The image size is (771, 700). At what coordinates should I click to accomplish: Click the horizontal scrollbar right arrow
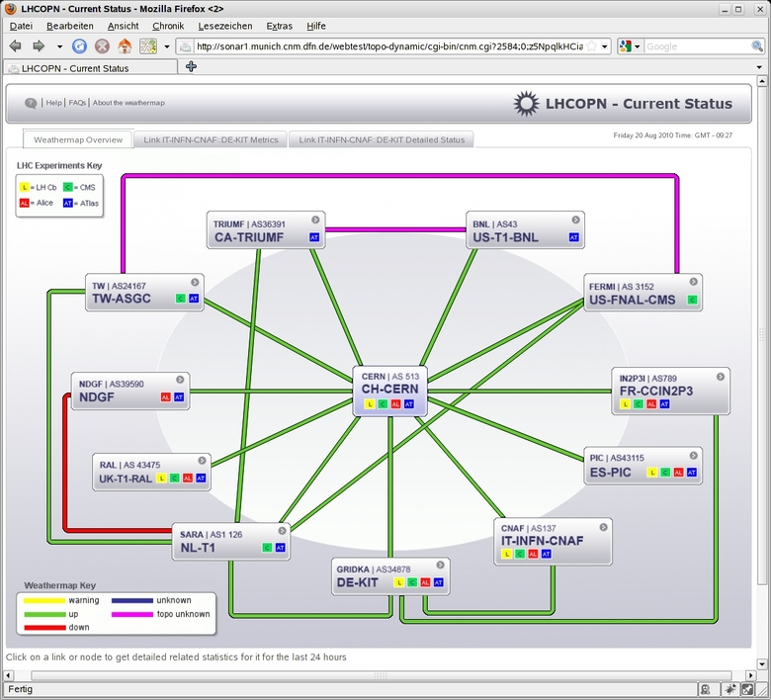[x=750, y=675]
